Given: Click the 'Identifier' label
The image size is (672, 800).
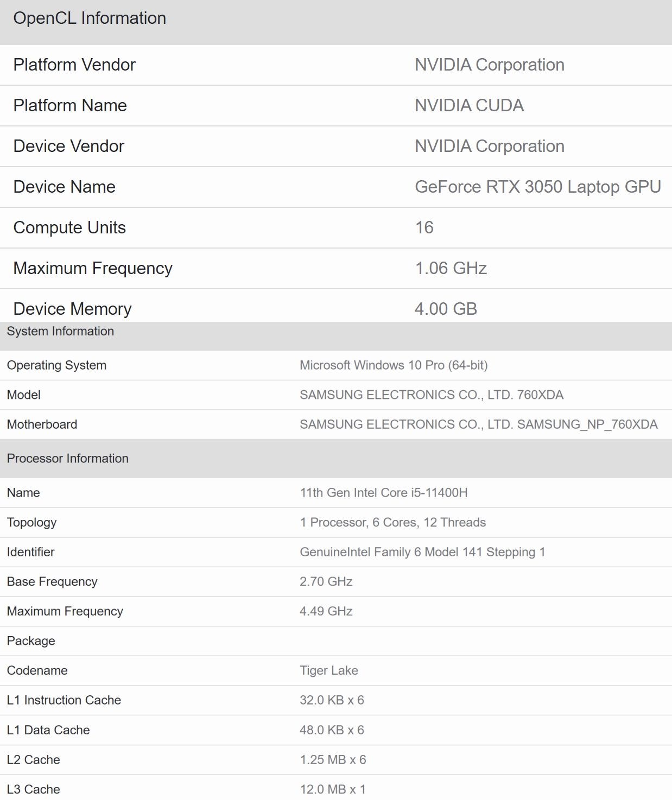Looking at the screenshot, I should 30,552.
